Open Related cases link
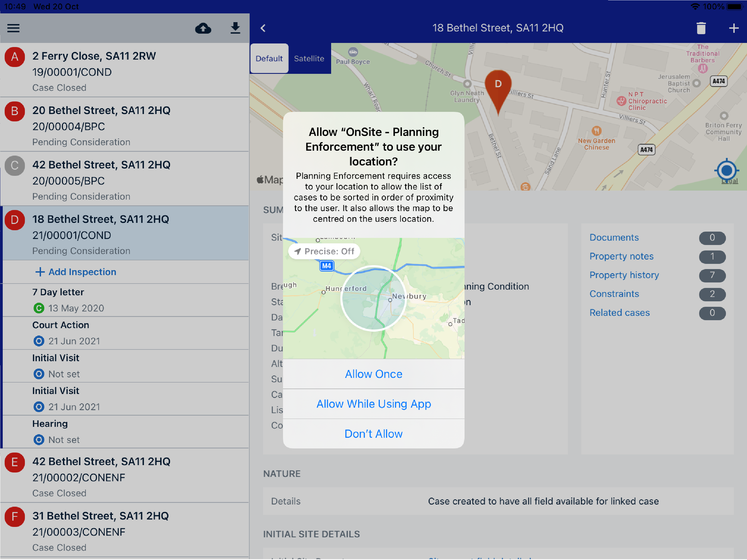Image resolution: width=747 pixels, height=560 pixels. pyautogui.click(x=619, y=313)
